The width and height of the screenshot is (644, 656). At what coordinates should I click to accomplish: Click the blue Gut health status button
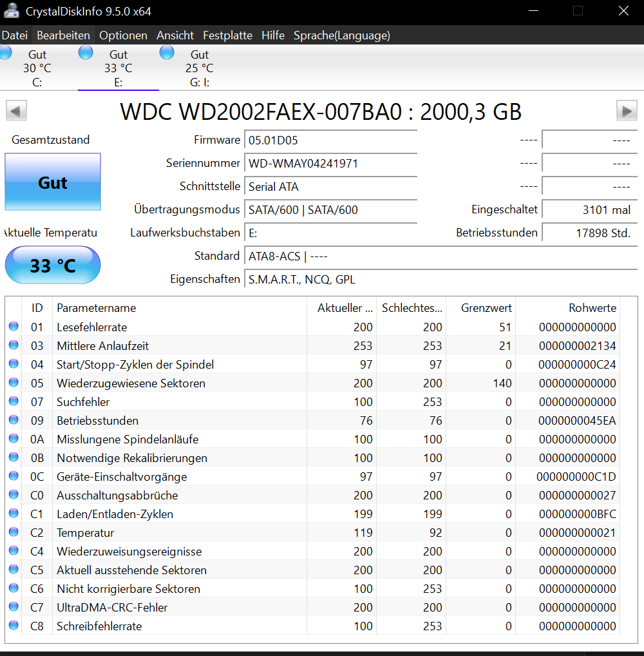point(53,182)
